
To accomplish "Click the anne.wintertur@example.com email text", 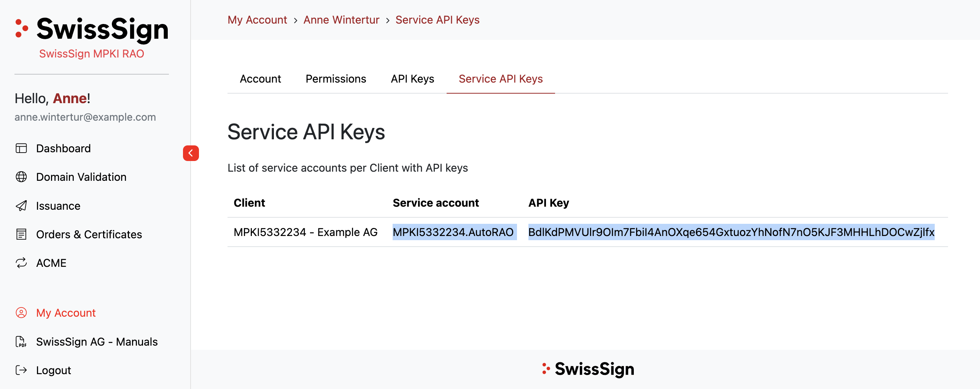I will (x=85, y=117).
